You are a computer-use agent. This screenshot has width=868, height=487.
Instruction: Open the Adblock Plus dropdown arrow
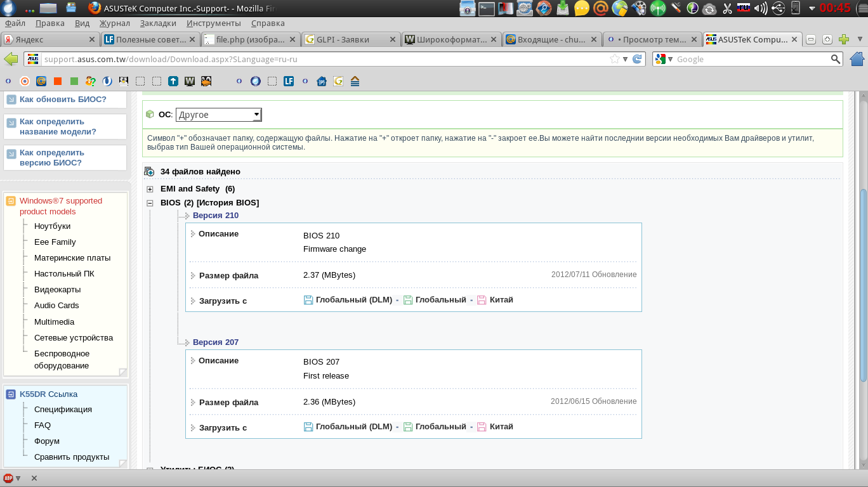tap(18, 478)
